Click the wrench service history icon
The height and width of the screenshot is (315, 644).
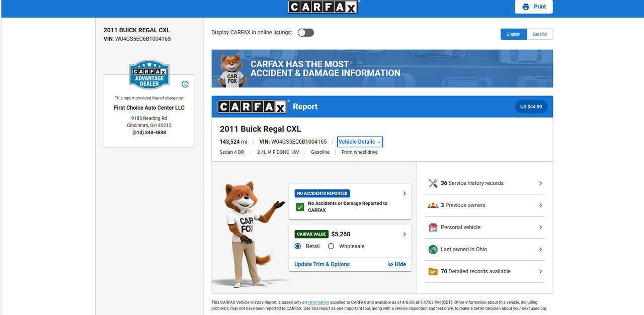coord(433,183)
